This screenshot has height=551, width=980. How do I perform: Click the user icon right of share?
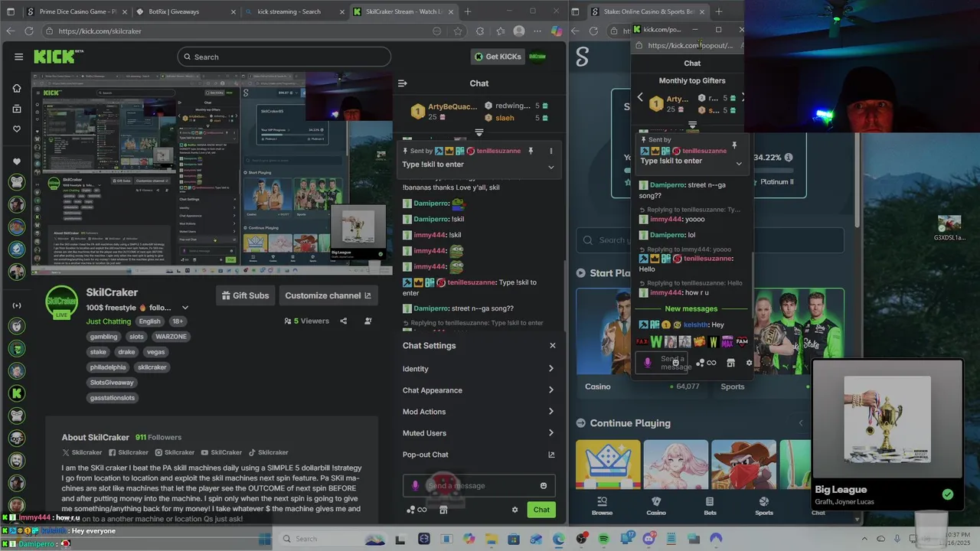coord(368,321)
